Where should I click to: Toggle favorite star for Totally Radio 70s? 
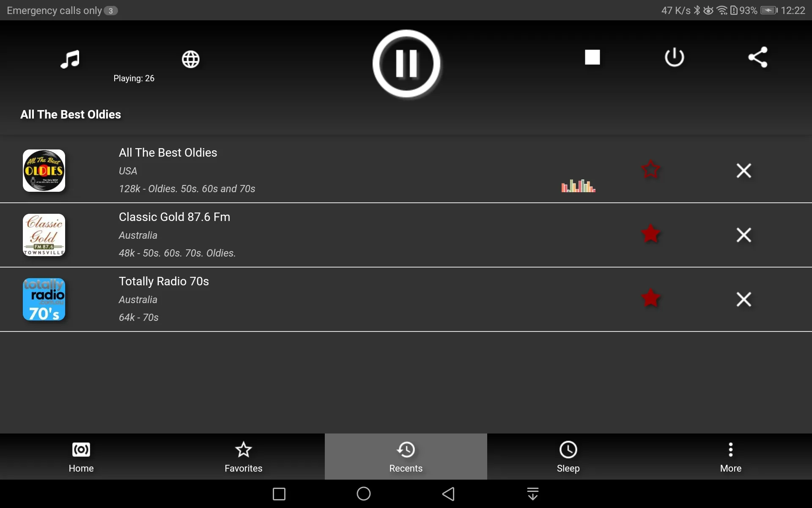(650, 299)
